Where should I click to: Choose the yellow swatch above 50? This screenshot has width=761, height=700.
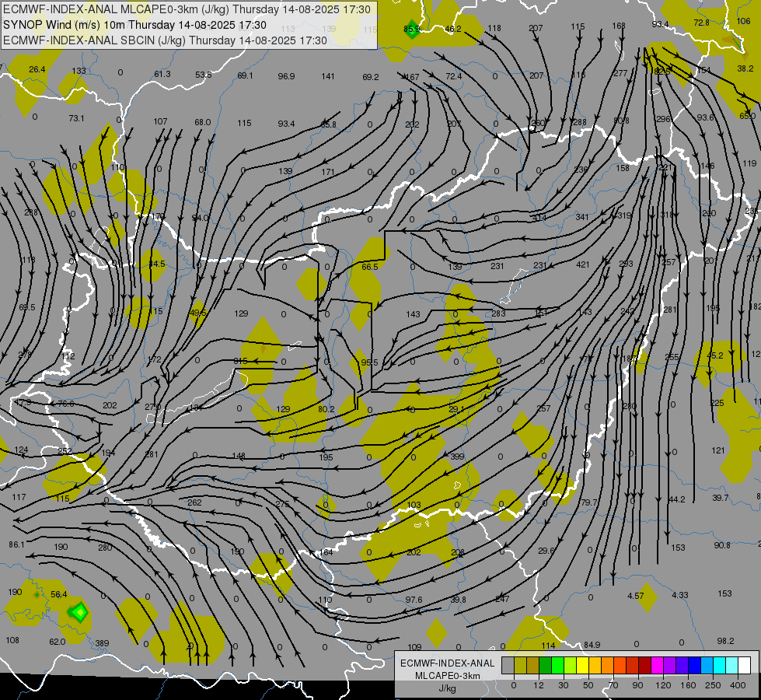pos(582,665)
